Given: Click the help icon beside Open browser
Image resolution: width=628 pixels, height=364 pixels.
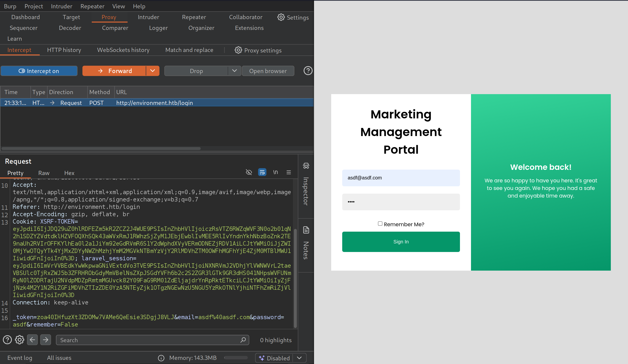Looking at the screenshot, I should pyautogui.click(x=308, y=71).
